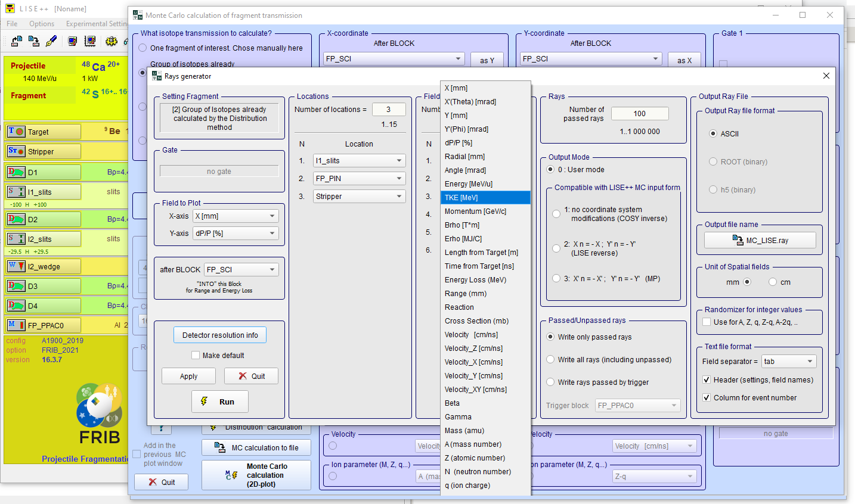Uncheck Column for event number
The height and width of the screenshot is (504, 855).
(x=707, y=398)
